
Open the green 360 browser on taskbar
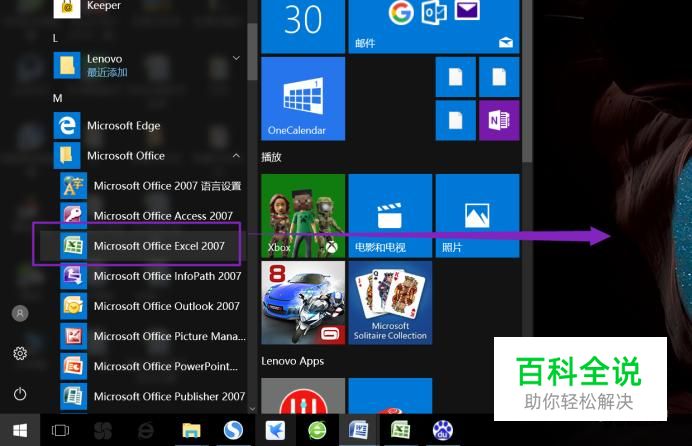[x=317, y=430]
